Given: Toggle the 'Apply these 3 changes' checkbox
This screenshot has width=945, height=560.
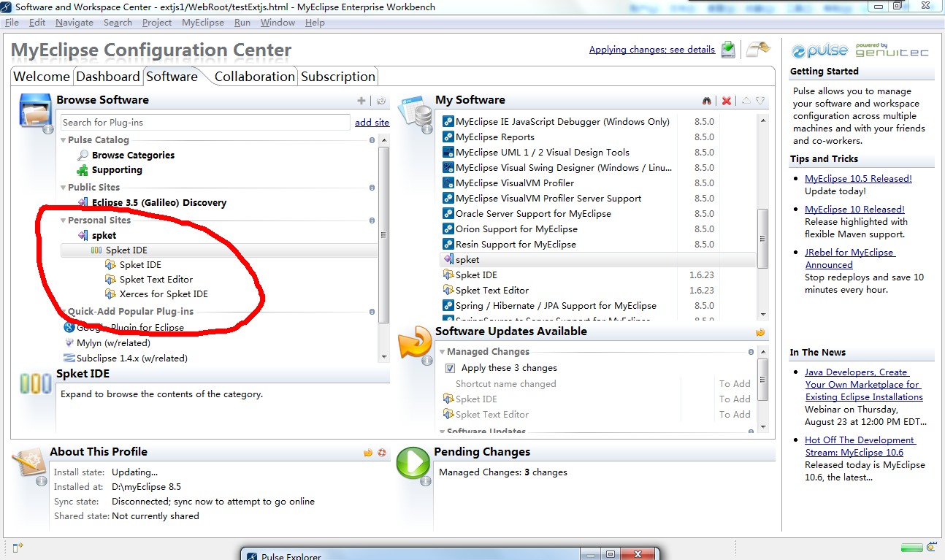Looking at the screenshot, I should (x=450, y=368).
